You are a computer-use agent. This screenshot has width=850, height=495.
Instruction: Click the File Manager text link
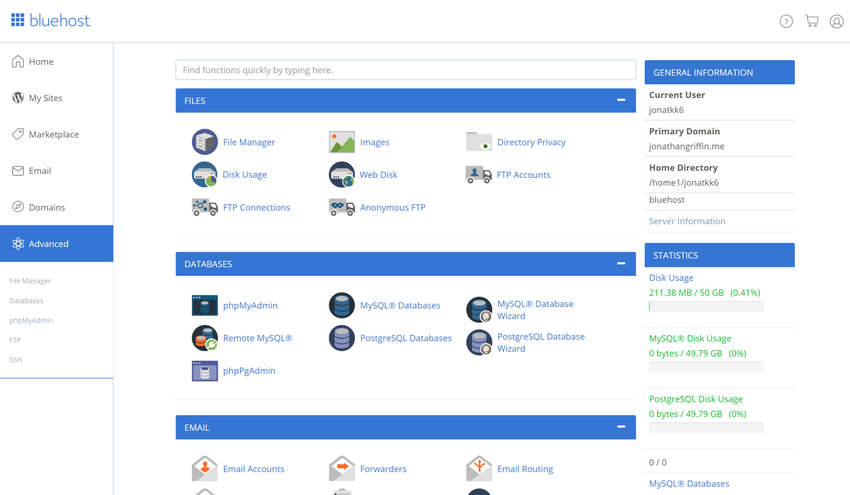(249, 142)
